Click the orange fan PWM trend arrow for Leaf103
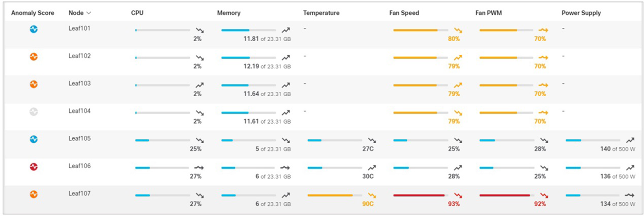This screenshot has height=216, width=644. [x=543, y=86]
